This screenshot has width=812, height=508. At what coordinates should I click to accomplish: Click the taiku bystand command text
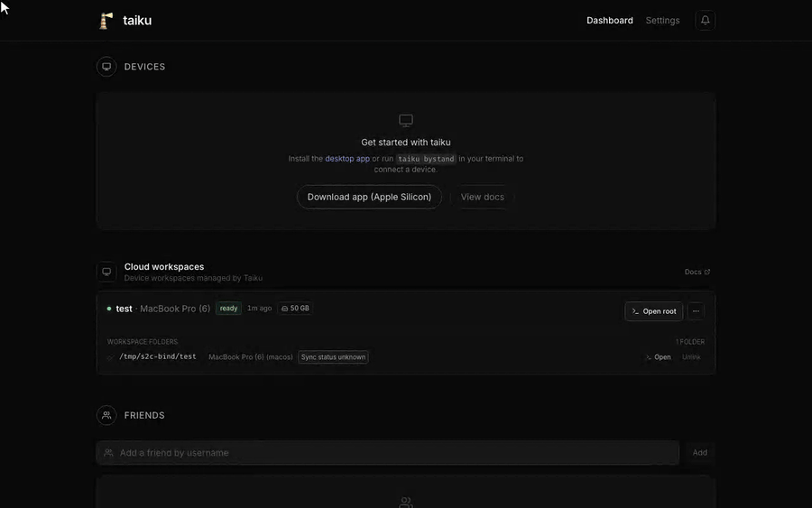coord(426,159)
